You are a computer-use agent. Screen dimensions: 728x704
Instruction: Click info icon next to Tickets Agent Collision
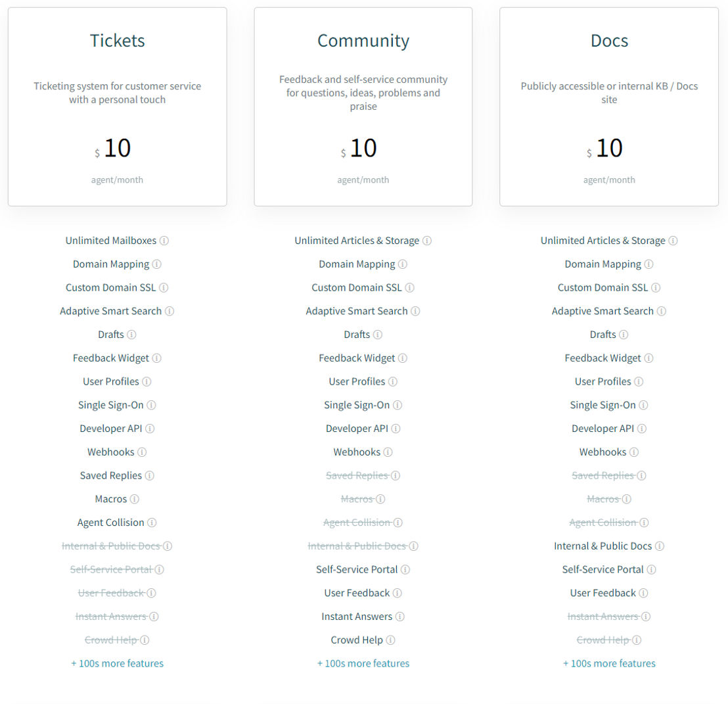pyautogui.click(x=152, y=523)
